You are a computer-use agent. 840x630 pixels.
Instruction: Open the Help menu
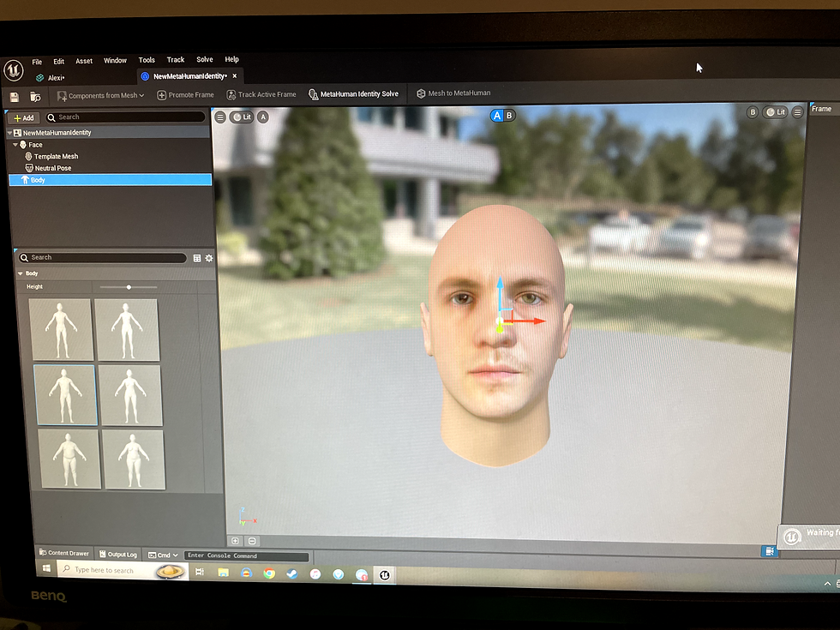232,59
